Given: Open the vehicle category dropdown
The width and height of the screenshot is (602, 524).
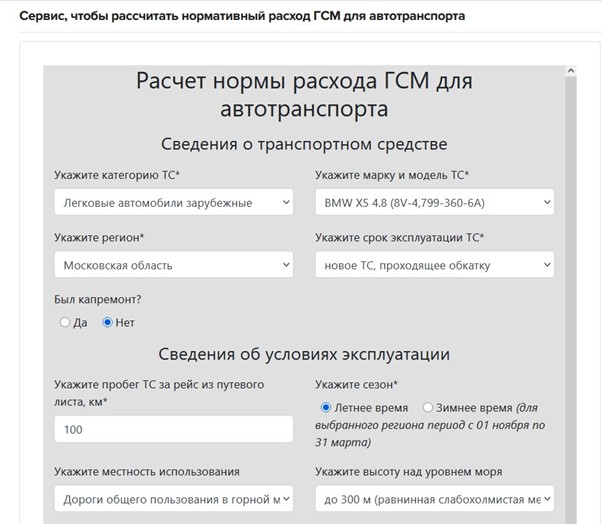Looking at the screenshot, I should pos(173,203).
